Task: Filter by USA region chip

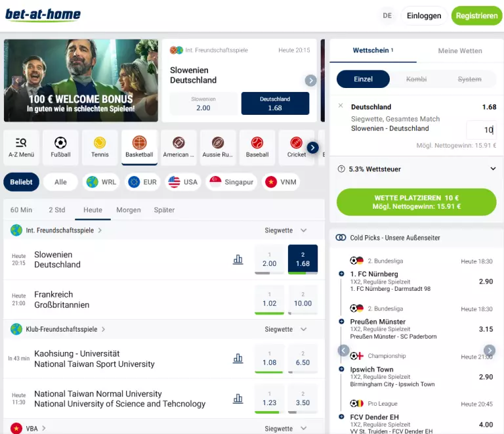Action: (x=183, y=182)
